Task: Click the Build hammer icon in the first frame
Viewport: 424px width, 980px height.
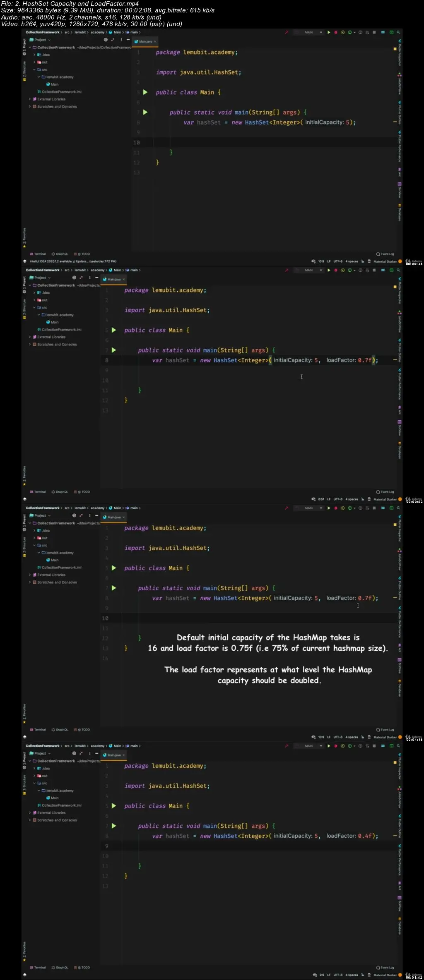Action: point(286,32)
